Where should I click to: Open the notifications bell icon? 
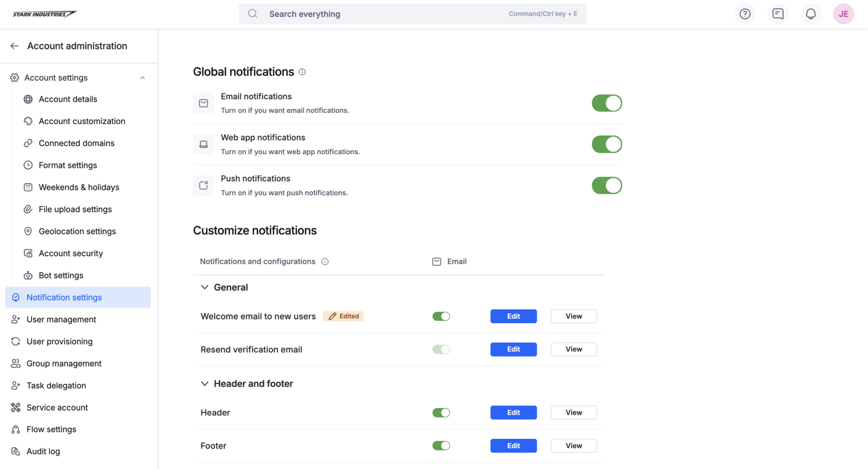[x=810, y=14]
